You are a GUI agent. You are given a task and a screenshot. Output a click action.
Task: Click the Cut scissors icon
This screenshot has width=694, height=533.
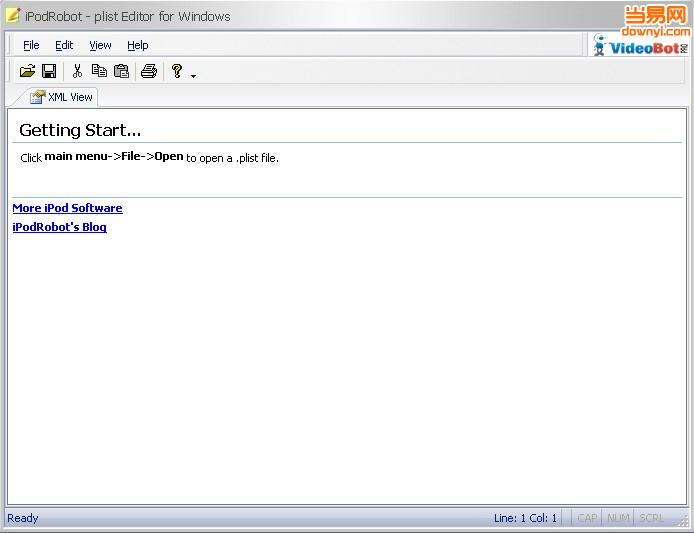click(x=77, y=71)
